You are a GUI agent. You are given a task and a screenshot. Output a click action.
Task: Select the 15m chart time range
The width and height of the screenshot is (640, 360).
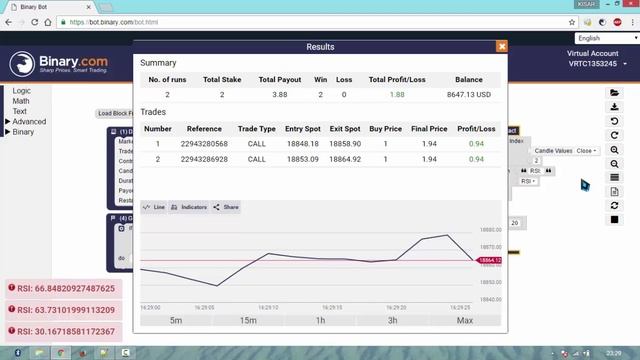click(x=248, y=320)
